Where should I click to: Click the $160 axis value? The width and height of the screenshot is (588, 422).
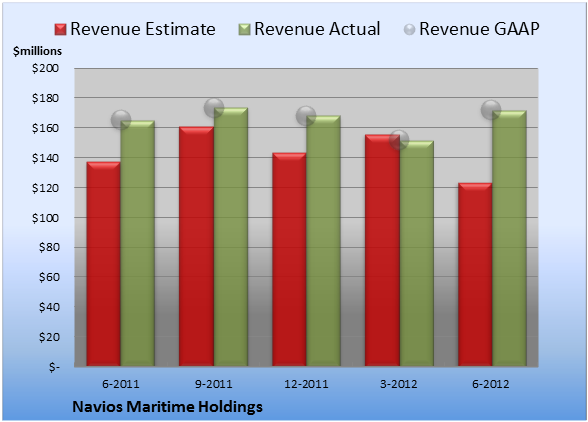point(45,128)
